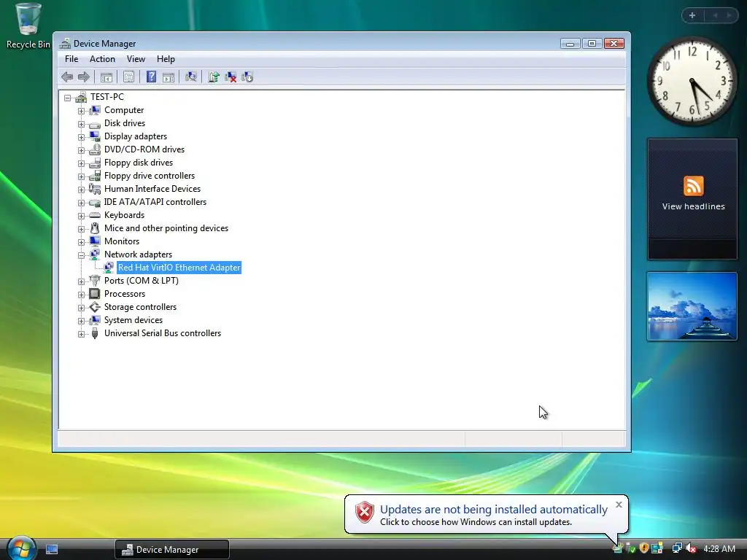747x560 pixels.
Task: Click the network tray icon
Action: click(676, 548)
